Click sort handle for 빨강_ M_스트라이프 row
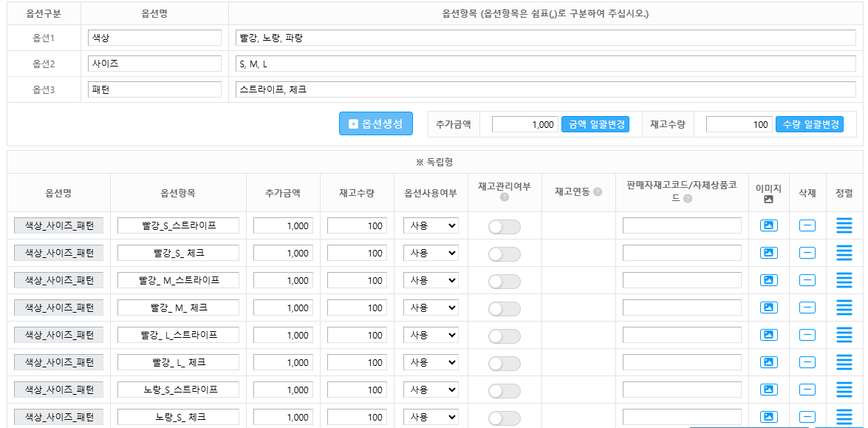Image resolution: width=868 pixels, height=428 pixels. [x=844, y=280]
